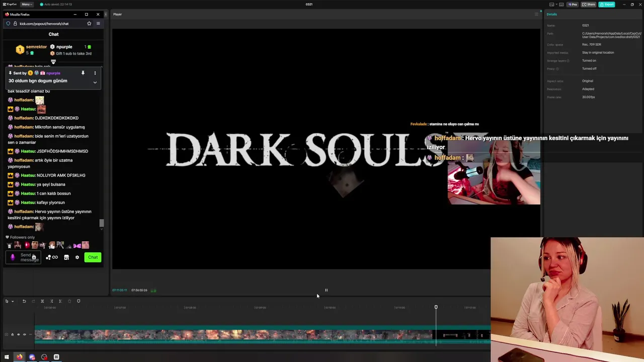Toggle the green preview quality icon
The width and height of the screenshot is (644, 362).
click(x=153, y=290)
